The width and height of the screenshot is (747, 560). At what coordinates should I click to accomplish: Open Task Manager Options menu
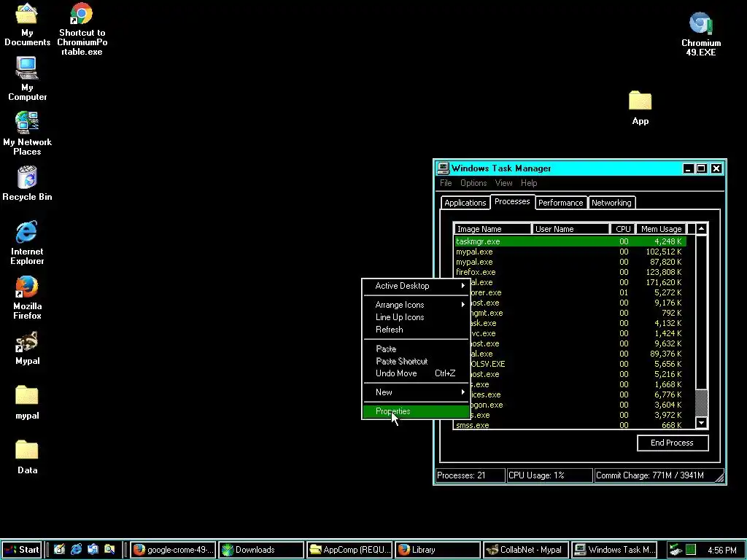pos(473,183)
